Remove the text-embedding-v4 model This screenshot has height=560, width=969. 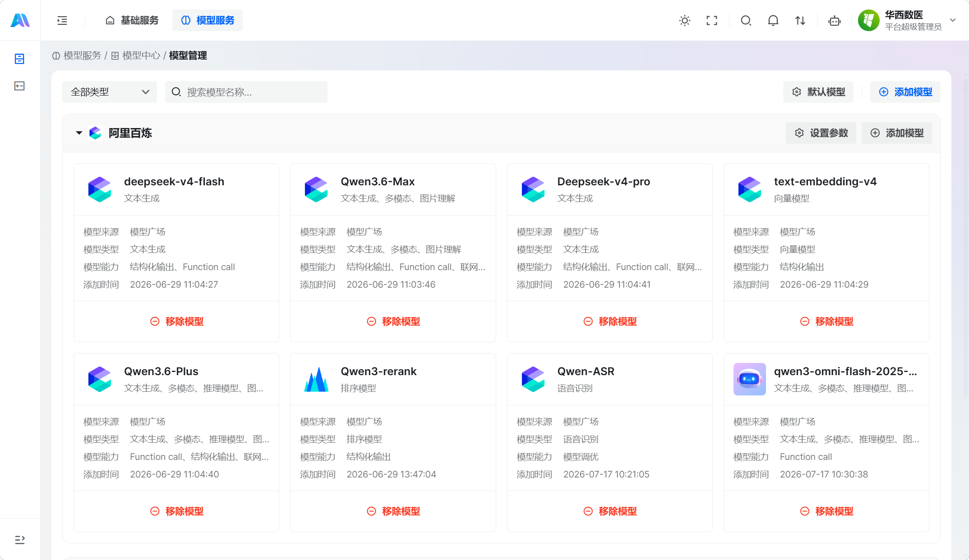[826, 321]
